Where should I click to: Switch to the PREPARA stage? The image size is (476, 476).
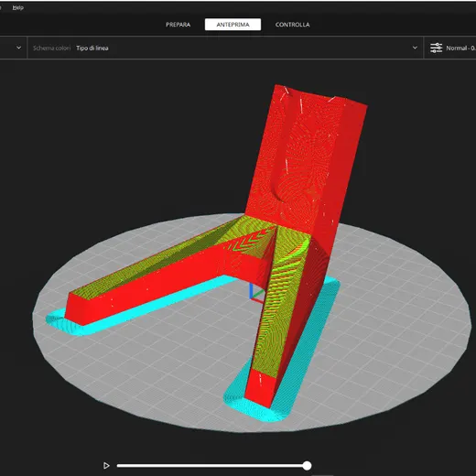178,25
